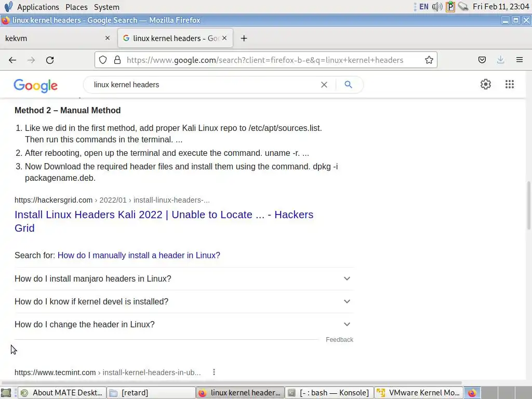
Task: Click the Firefox icon in taskbar end
Action: tap(472, 393)
